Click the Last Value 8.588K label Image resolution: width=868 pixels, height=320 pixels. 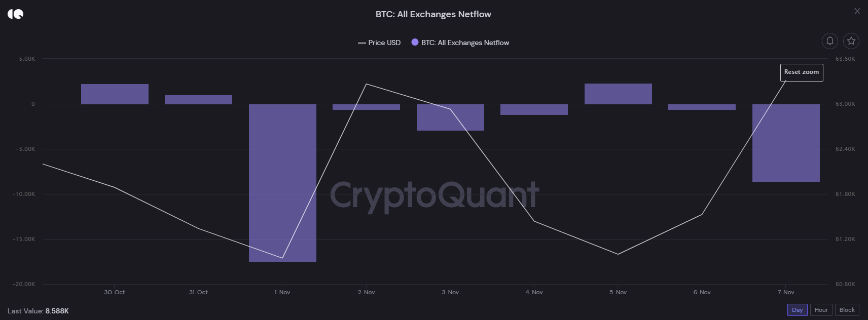coord(38,311)
